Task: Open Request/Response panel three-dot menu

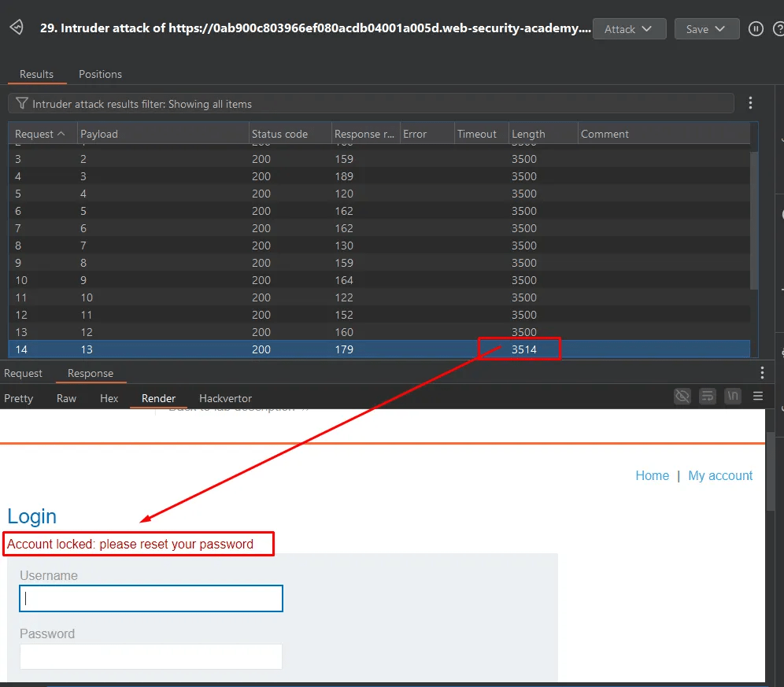Action: point(762,373)
